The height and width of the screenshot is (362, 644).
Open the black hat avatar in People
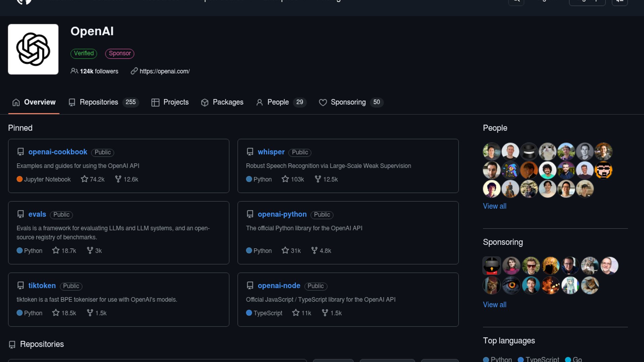pyautogui.click(x=529, y=152)
